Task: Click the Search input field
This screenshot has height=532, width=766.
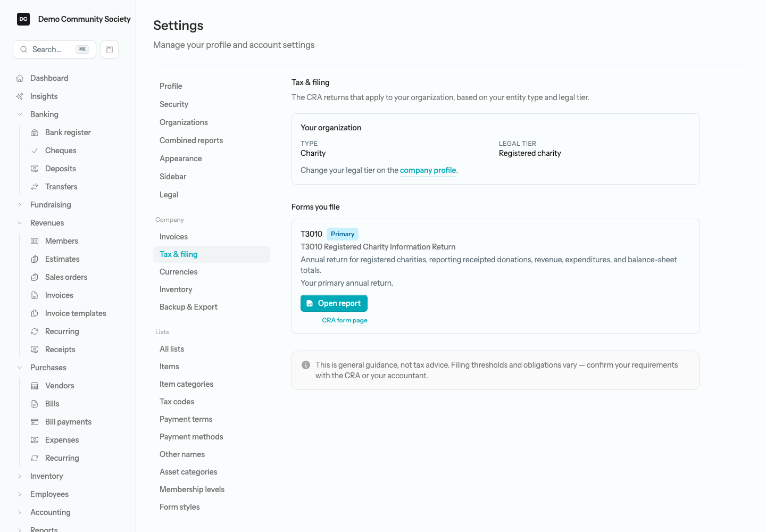Action: [x=54, y=49]
